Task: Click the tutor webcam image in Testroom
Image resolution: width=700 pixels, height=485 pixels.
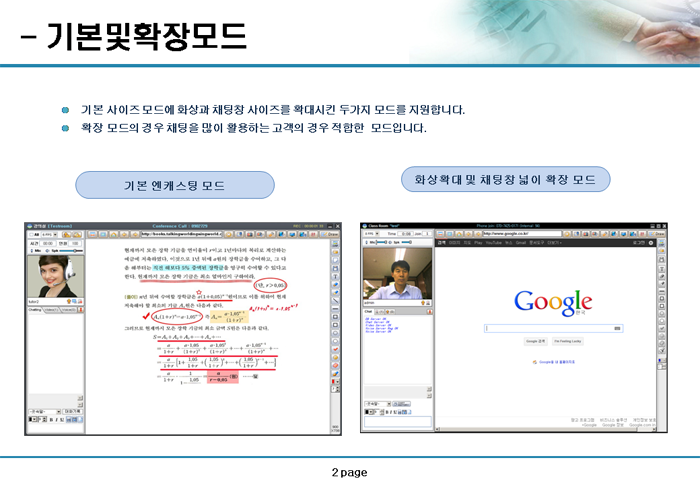Action: (x=55, y=276)
